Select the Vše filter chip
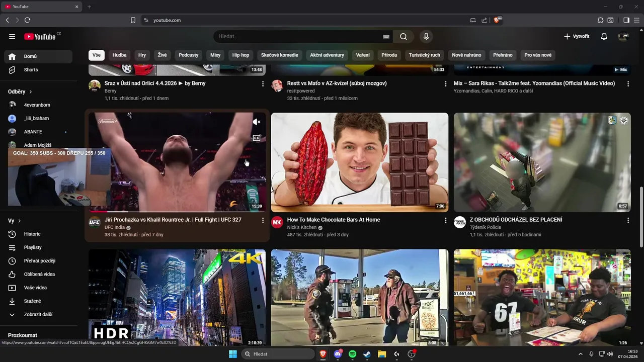Viewport: 644px width, 362px height. pos(96,55)
